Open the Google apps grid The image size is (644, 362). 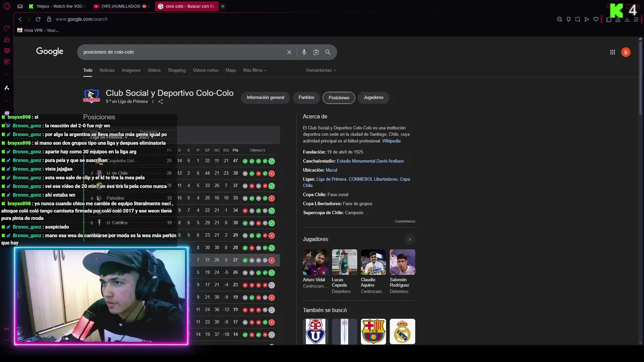pos(612,52)
